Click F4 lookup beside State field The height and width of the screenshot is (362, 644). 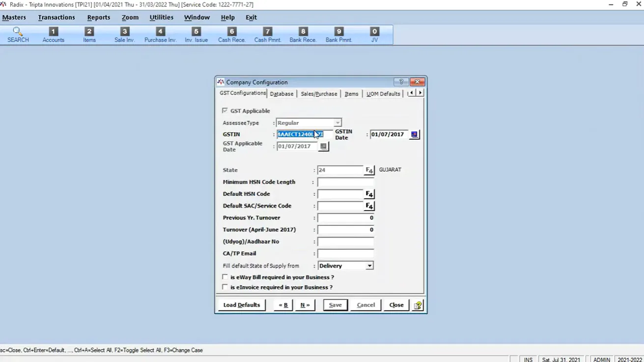pyautogui.click(x=369, y=170)
